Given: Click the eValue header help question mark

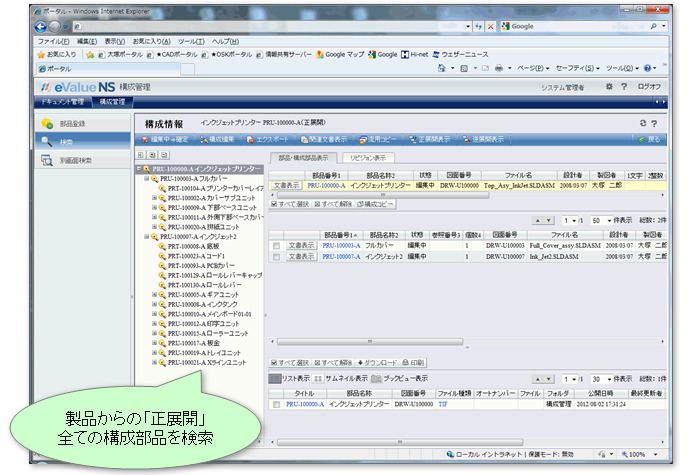Looking at the screenshot, I should (x=624, y=87).
